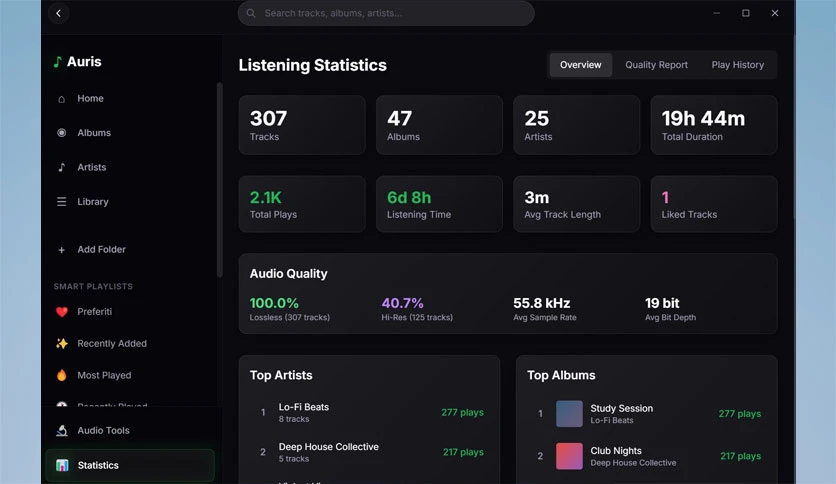Select Statistics in sidebar

tap(131, 465)
